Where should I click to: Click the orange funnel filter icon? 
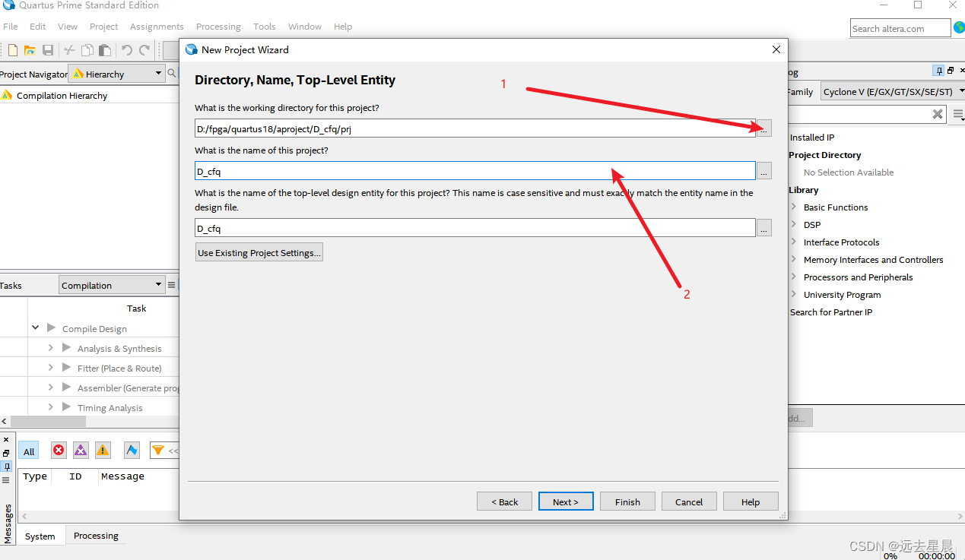coord(158,451)
